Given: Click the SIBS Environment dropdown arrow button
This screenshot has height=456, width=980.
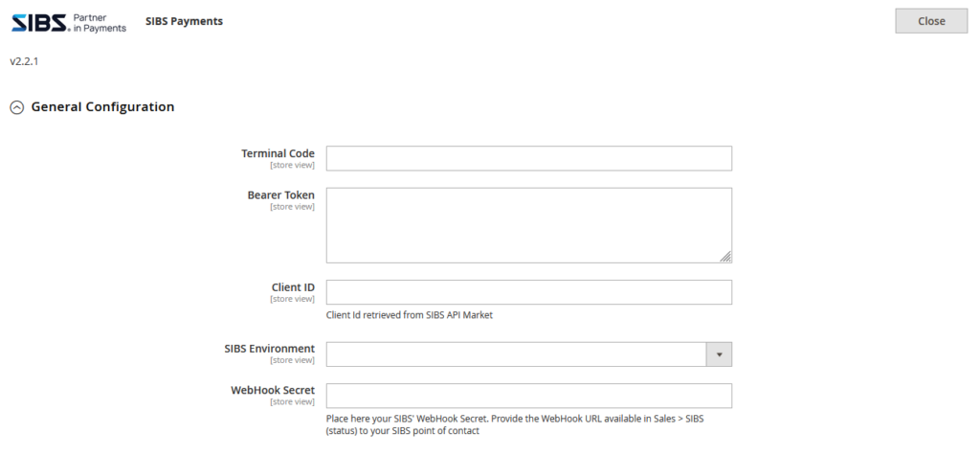Looking at the screenshot, I should point(719,354).
